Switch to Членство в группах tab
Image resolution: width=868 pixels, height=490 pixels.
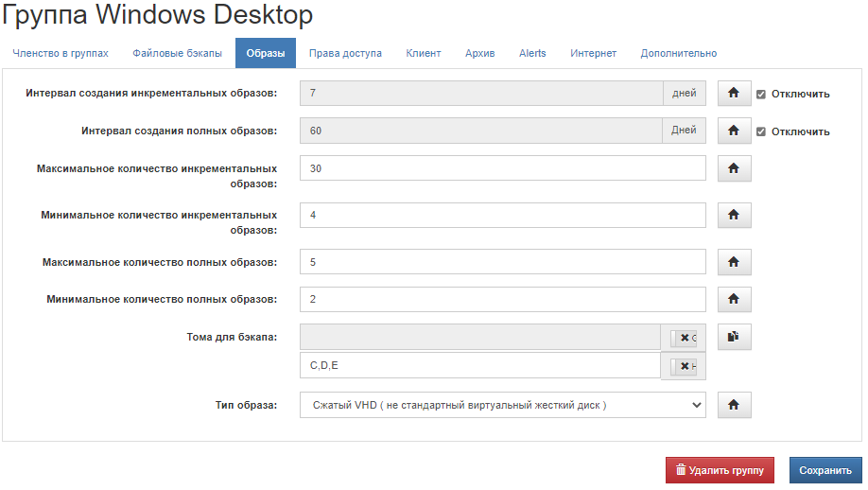coord(61,53)
